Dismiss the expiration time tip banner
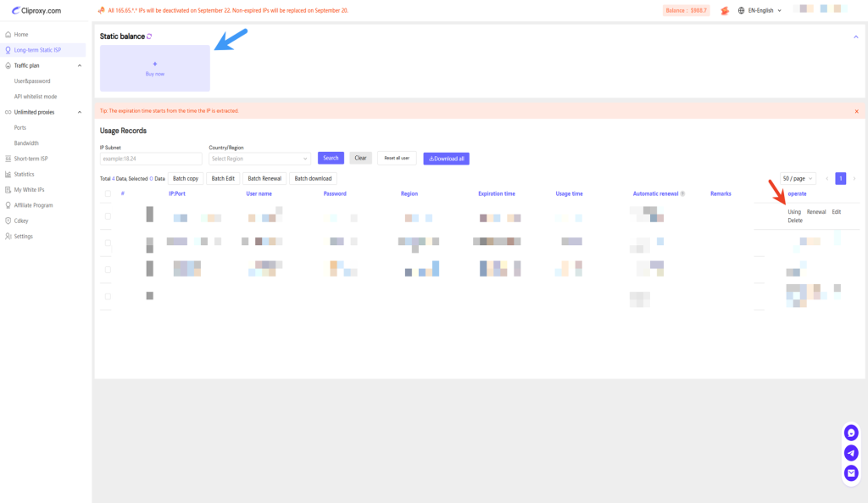The height and width of the screenshot is (503, 868). (x=856, y=111)
